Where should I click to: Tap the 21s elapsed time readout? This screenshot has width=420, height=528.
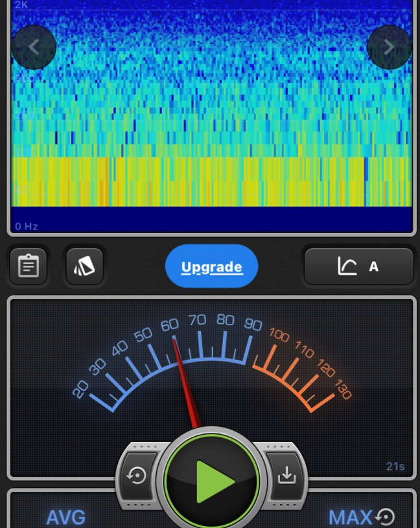point(395,466)
